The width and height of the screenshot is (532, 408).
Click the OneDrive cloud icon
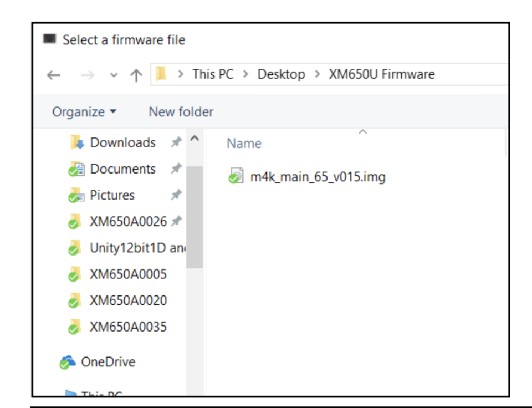(68, 363)
